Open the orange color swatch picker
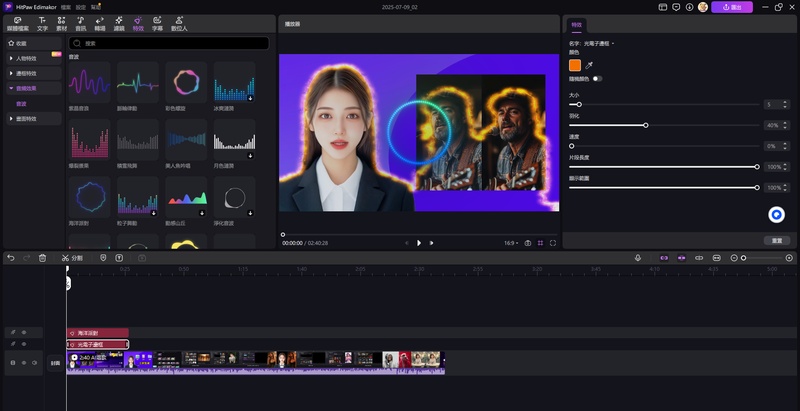 [x=575, y=65]
